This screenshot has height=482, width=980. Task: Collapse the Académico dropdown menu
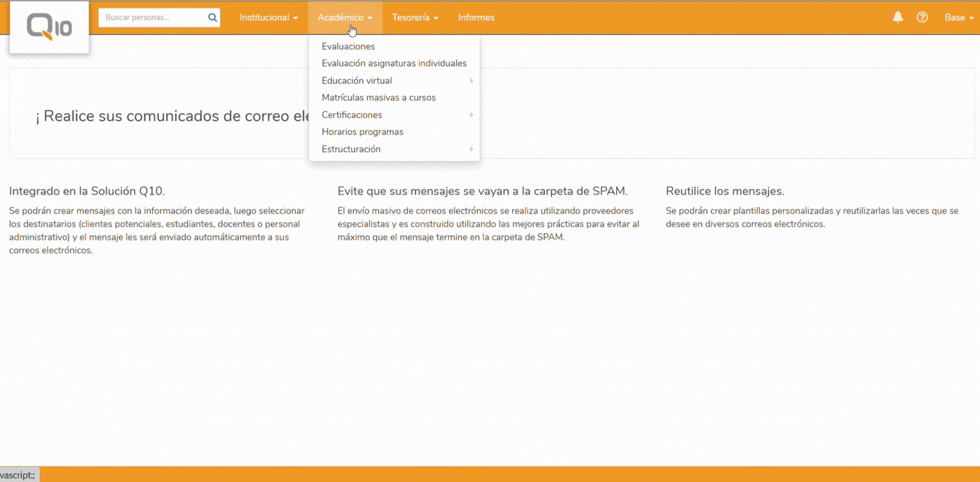345,18
